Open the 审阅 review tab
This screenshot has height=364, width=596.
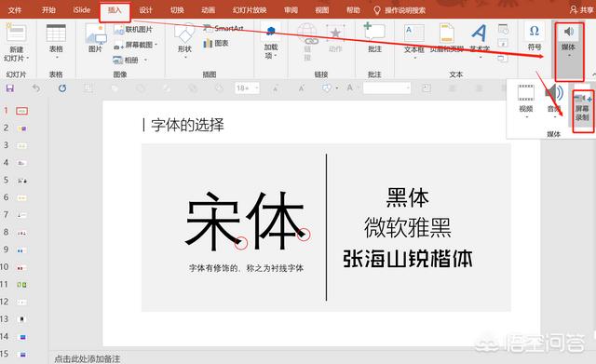[x=291, y=10]
